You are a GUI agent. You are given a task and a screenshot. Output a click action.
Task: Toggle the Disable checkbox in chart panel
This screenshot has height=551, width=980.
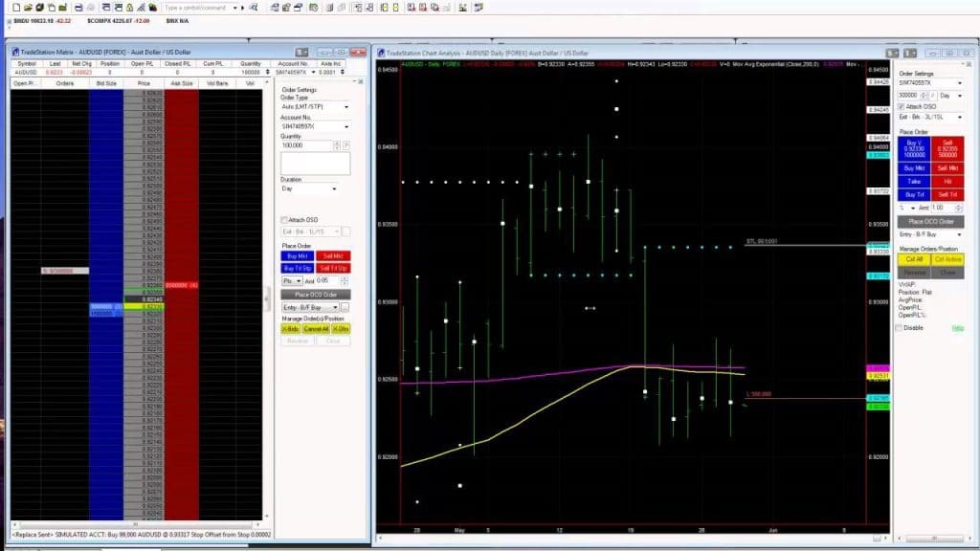coord(898,327)
